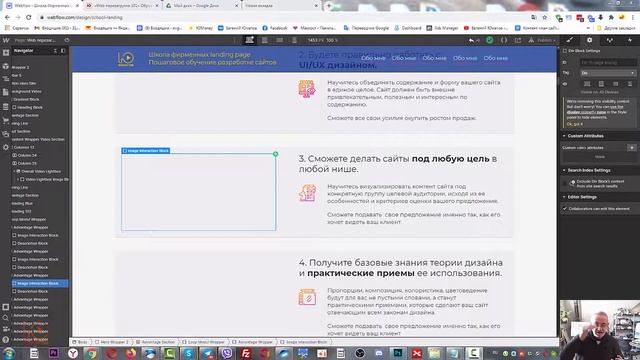Click Image Interaction Block in breadcrumb bar
Screen dimensions: 640x360
(304, 342)
